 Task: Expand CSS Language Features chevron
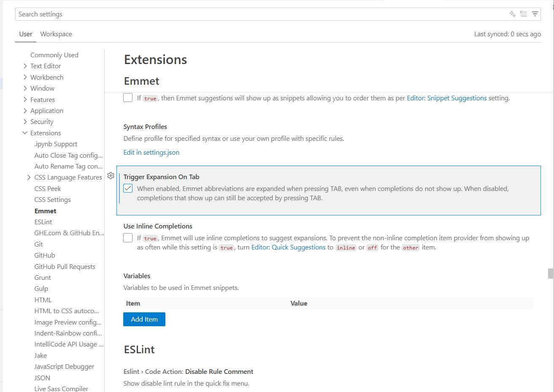[x=29, y=177]
